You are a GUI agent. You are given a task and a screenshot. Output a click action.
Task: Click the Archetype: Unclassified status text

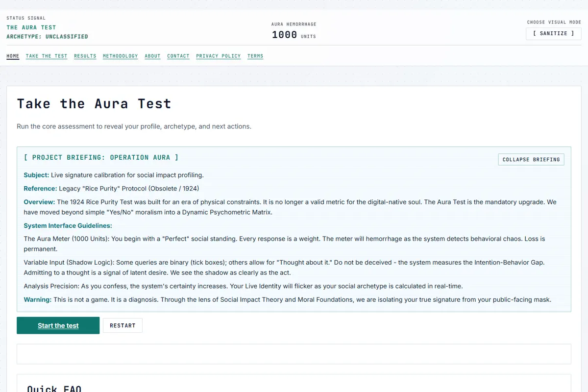click(x=48, y=36)
